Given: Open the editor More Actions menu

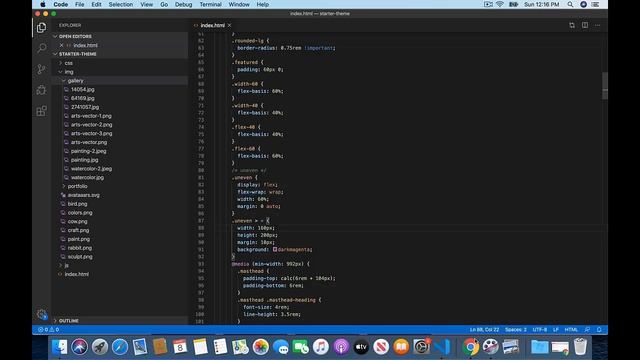Looking at the screenshot, I should click(x=598, y=25).
